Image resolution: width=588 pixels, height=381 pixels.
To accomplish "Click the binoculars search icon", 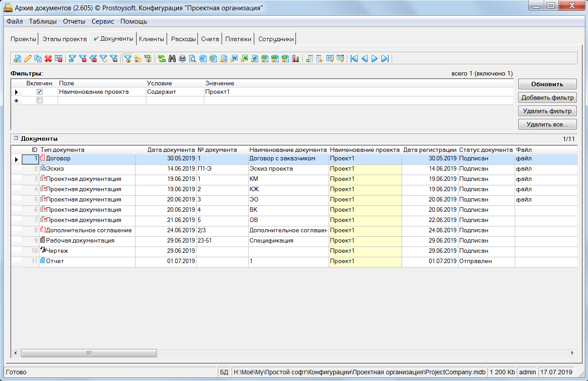I will tap(172, 59).
